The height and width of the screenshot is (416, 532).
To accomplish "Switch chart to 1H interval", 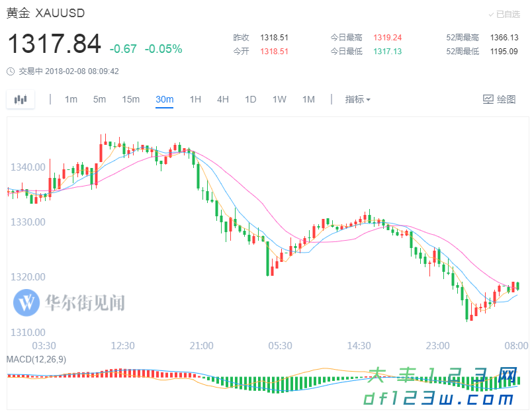I will (195, 100).
